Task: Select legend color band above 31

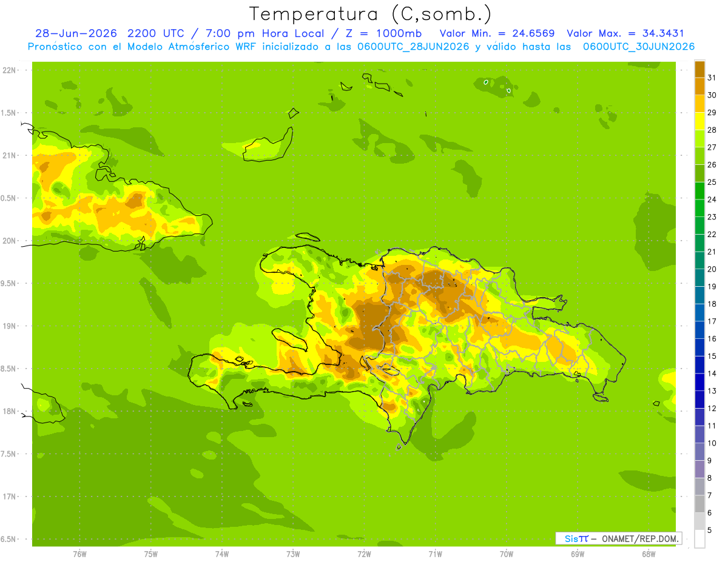Action: pyautogui.click(x=699, y=69)
